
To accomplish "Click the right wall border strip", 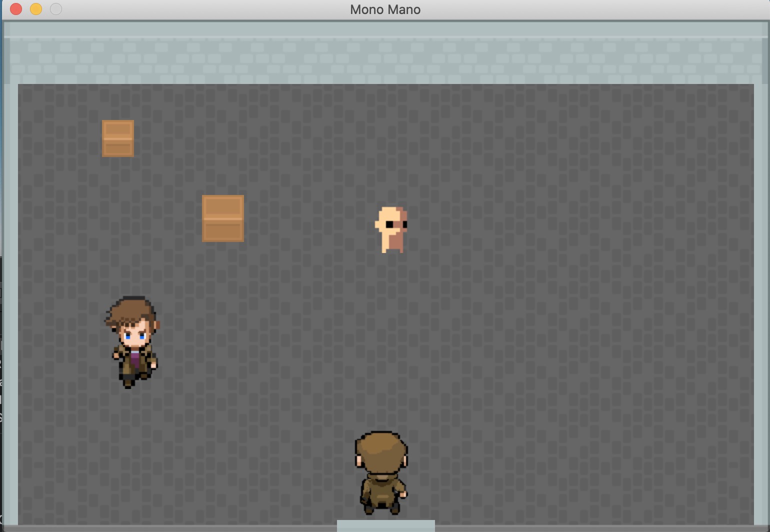I will (761, 300).
